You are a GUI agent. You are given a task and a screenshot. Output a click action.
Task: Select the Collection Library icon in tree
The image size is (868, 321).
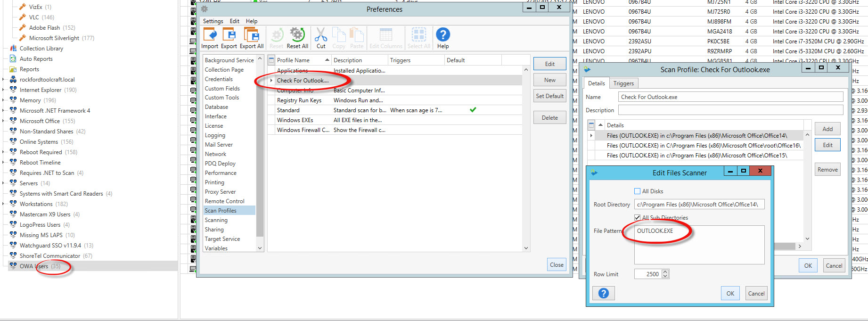tap(13, 49)
